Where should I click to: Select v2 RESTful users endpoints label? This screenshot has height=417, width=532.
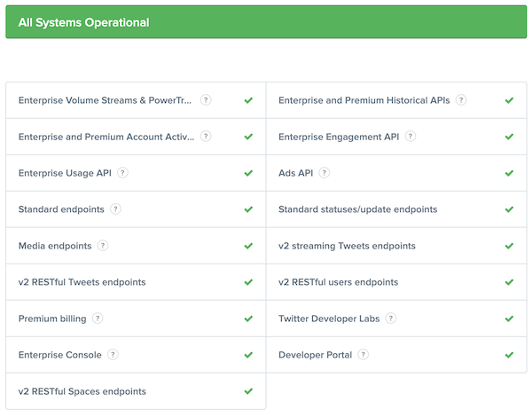[339, 282]
